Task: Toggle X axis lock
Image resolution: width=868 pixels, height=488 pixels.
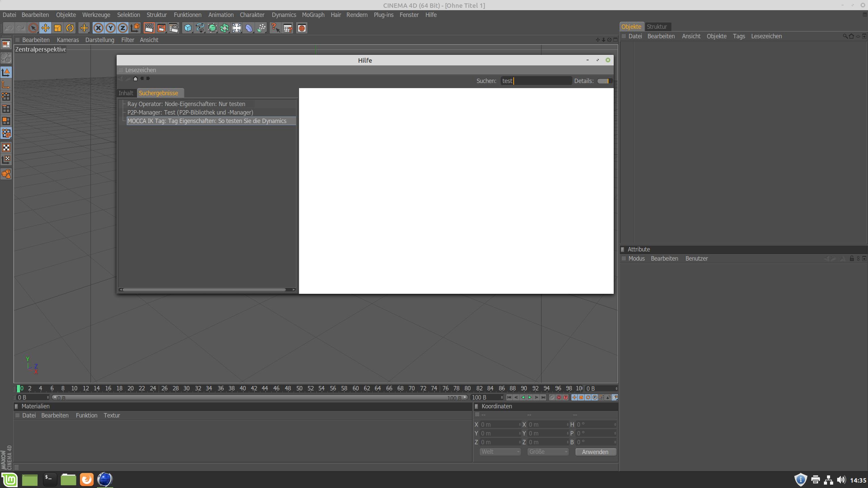Action: pyautogui.click(x=98, y=28)
